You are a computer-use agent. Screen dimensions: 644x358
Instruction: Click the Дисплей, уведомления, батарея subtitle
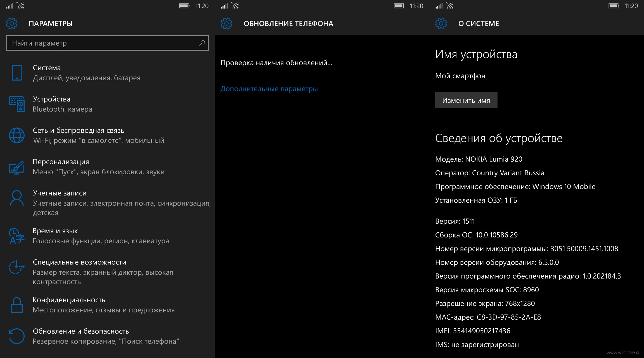tap(87, 78)
